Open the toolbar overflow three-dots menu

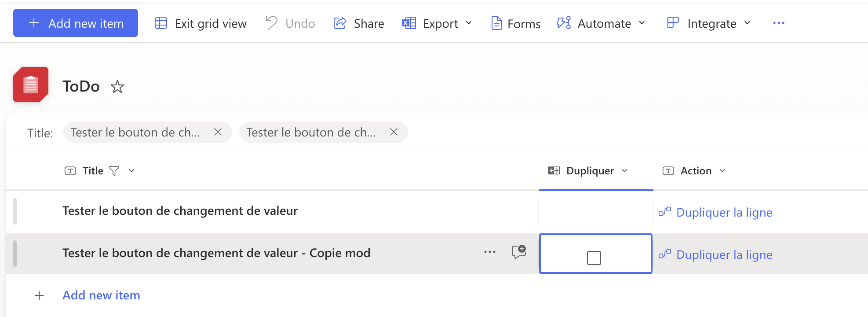[779, 23]
